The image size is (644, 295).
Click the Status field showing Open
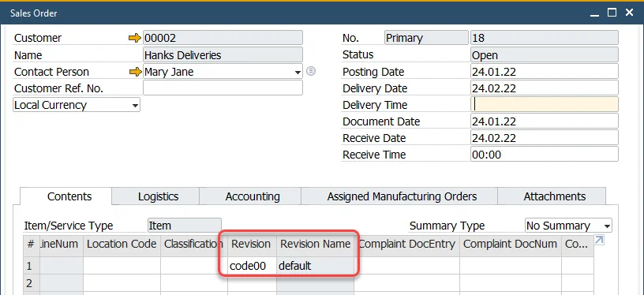tap(545, 54)
